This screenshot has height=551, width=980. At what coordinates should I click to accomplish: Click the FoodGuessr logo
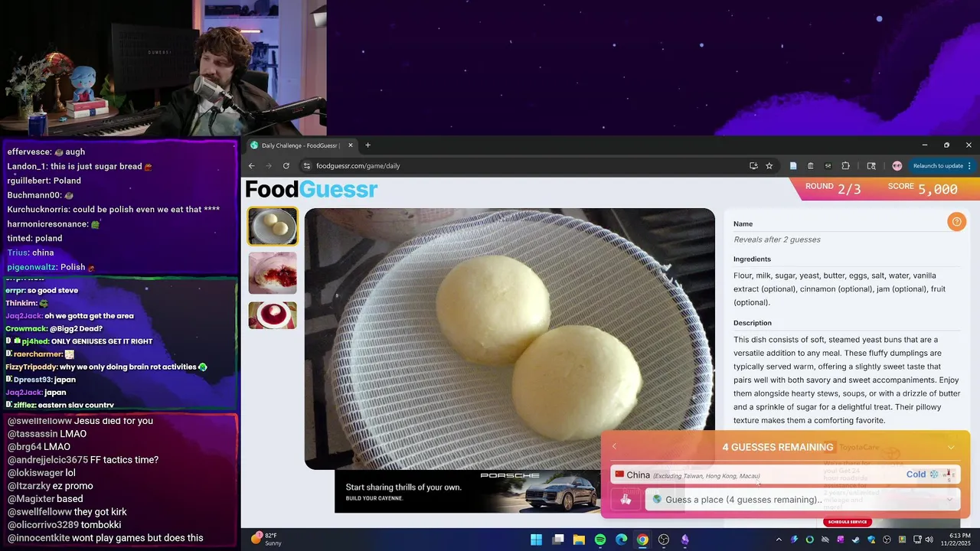point(311,189)
